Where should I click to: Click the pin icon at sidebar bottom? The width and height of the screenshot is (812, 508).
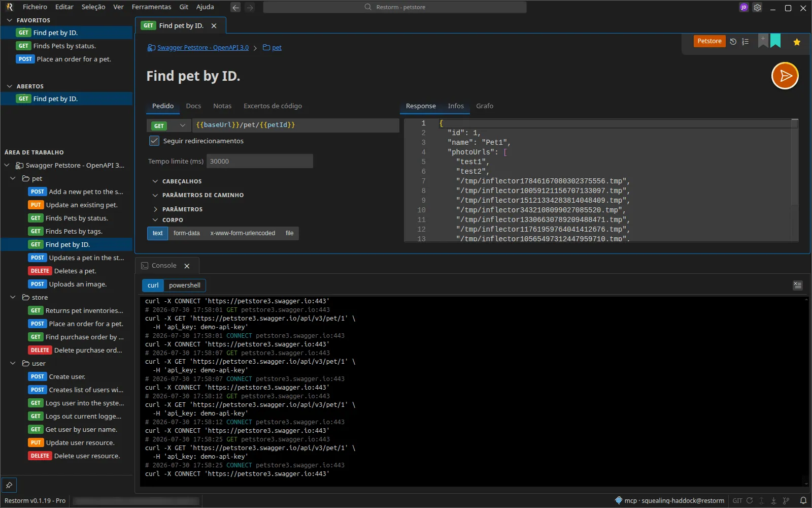9,485
